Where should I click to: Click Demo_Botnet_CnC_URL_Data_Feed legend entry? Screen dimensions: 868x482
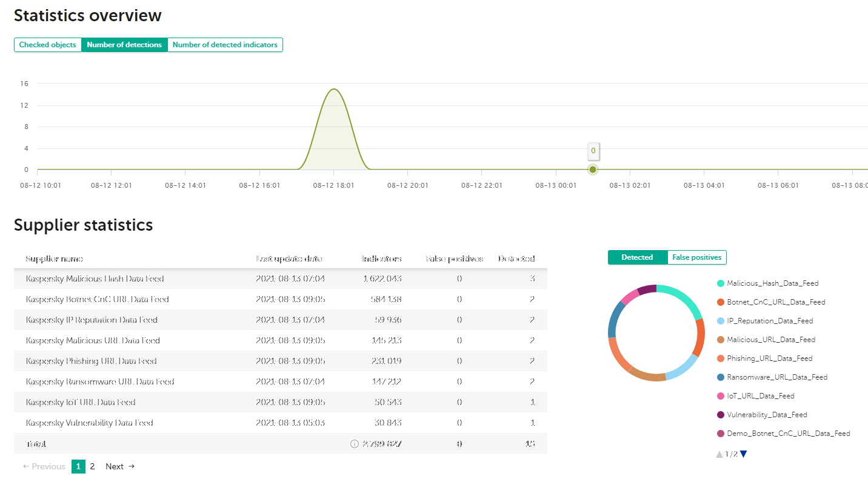coord(784,434)
